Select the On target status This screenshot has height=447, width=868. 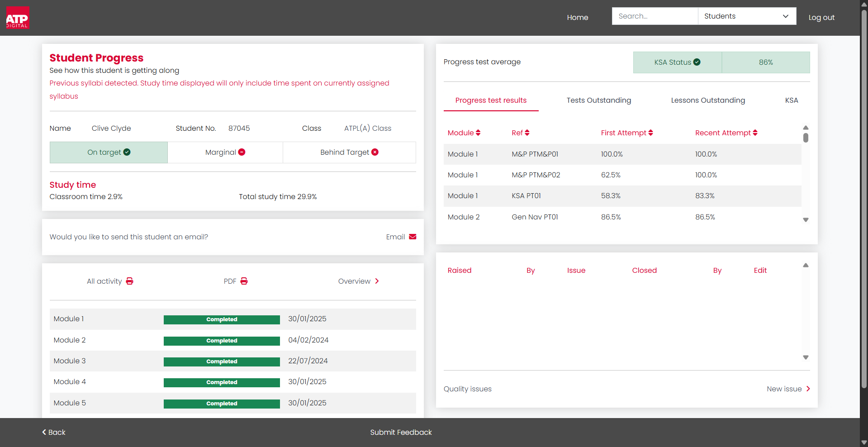[109, 152]
